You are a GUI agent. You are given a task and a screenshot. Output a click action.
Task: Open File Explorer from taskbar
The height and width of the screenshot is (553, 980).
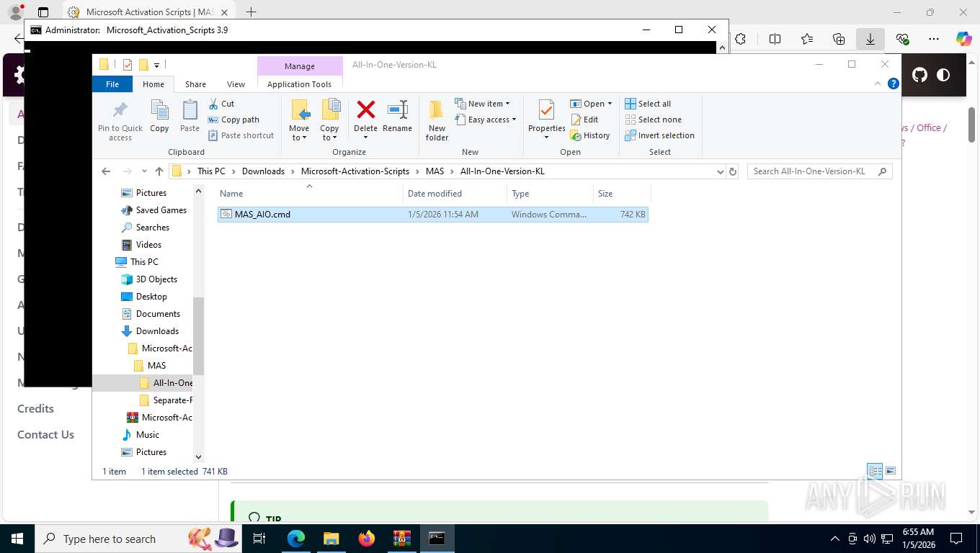[x=331, y=539]
